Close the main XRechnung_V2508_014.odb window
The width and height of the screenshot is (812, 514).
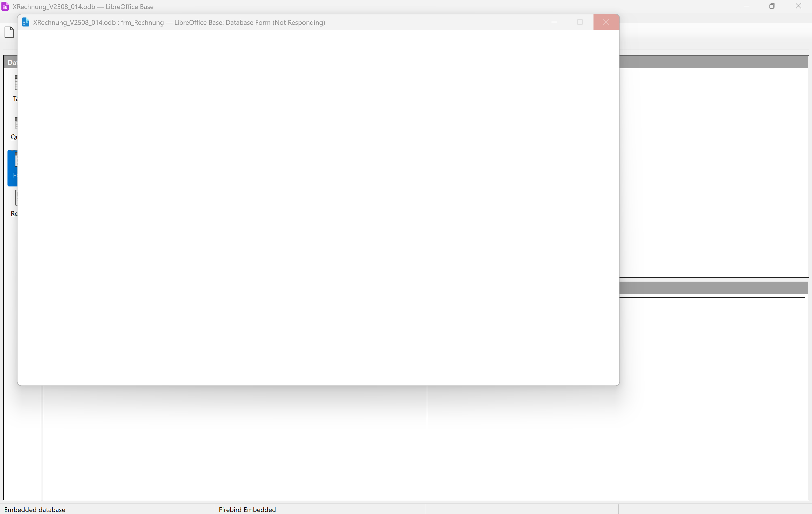click(798, 6)
